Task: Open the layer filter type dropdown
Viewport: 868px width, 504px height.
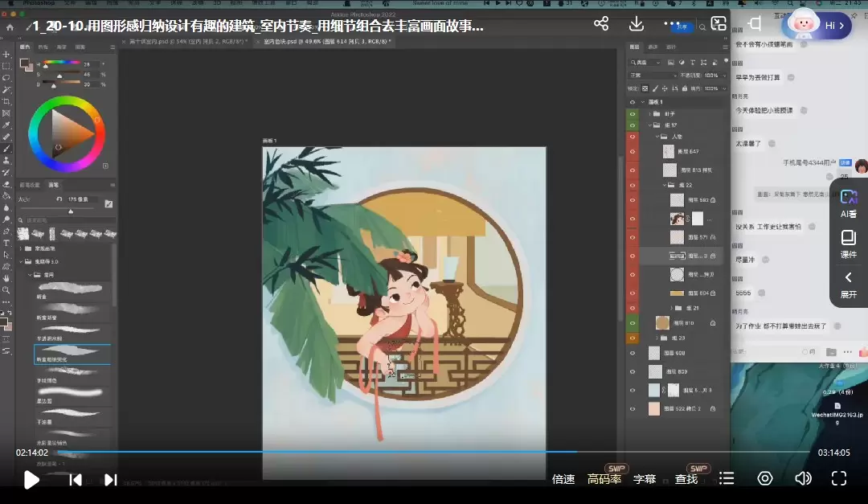Action: click(x=645, y=63)
